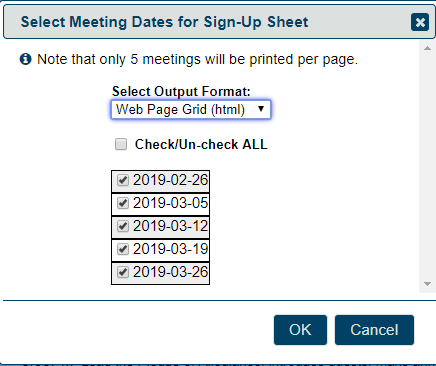Click the 5 meetings per page note
Viewport: 436px width, 366px height.
[x=197, y=59]
